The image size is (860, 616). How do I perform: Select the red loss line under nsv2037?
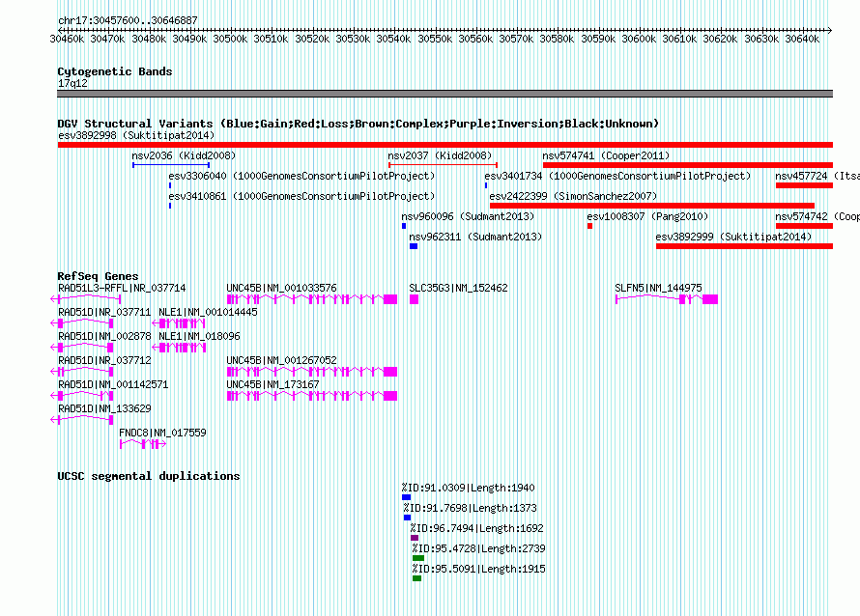(443, 165)
